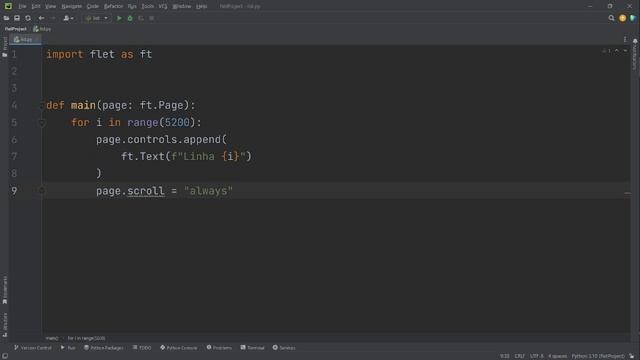This screenshot has height=360, width=640.
Task: Click the word scroll in line 9
Action: (146, 191)
